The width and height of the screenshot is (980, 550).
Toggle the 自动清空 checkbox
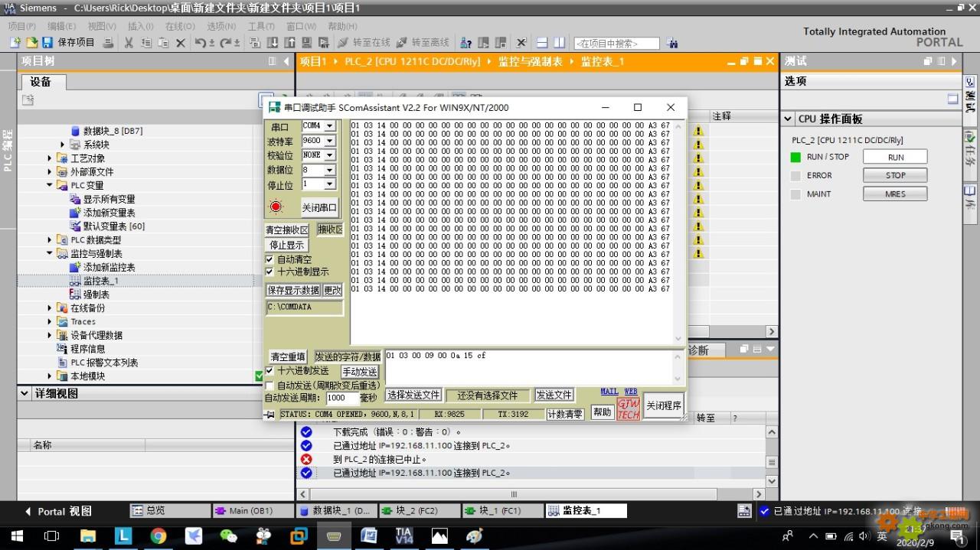click(269, 260)
